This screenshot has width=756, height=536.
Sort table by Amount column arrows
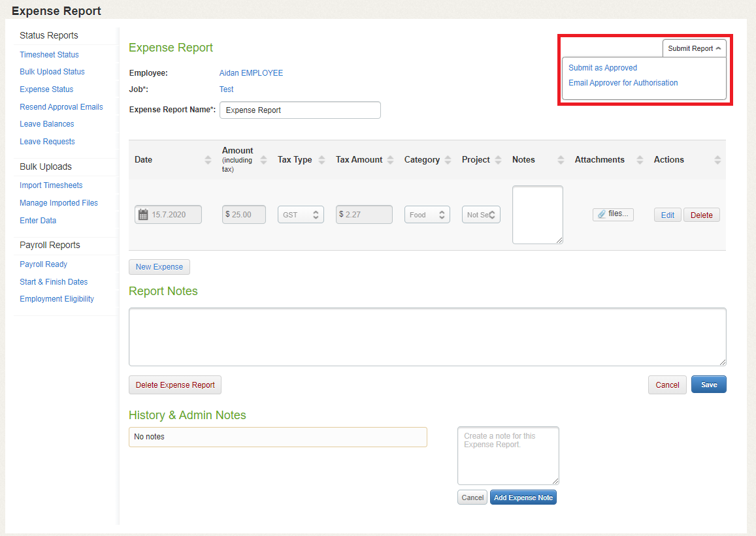coord(264,160)
